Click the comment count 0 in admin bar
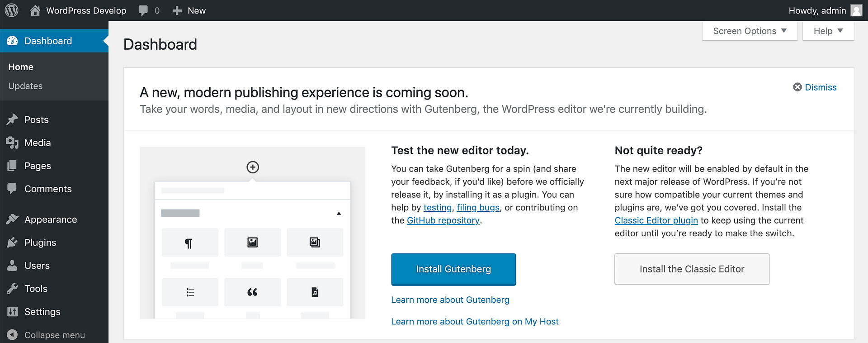868x343 pixels. click(x=157, y=10)
